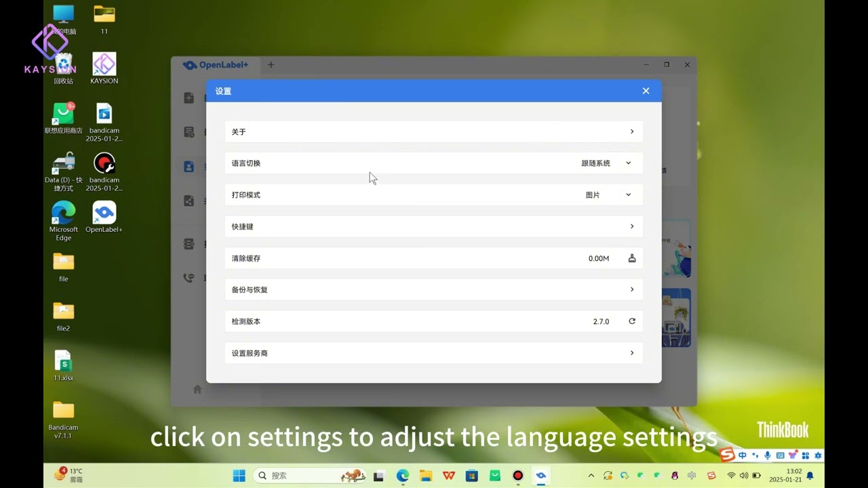The height and width of the screenshot is (488, 868).
Task: Open the notification bell icon
Action: tap(810, 476)
